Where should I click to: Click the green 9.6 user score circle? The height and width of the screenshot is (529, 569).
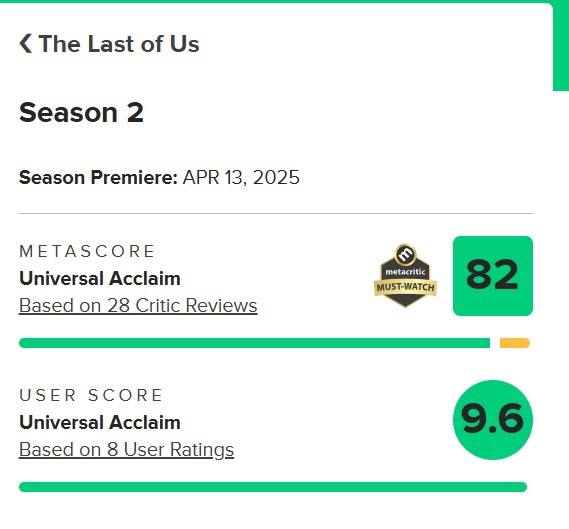point(493,420)
